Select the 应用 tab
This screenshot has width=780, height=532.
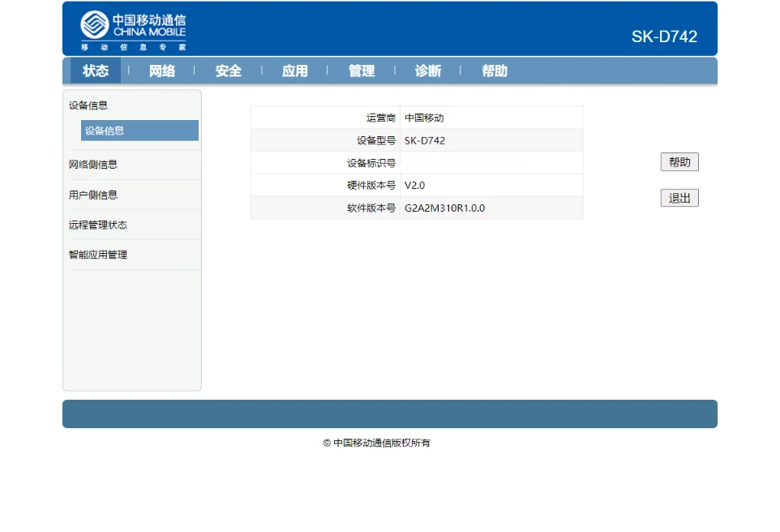pos(295,71)
